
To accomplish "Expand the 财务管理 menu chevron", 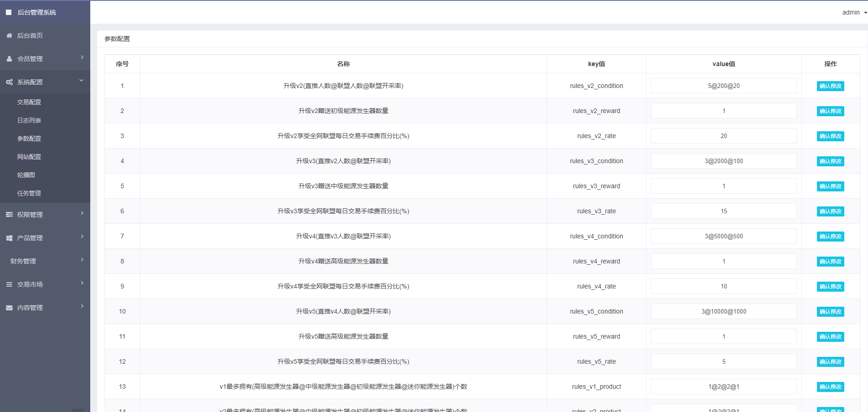I will (82, 260).
